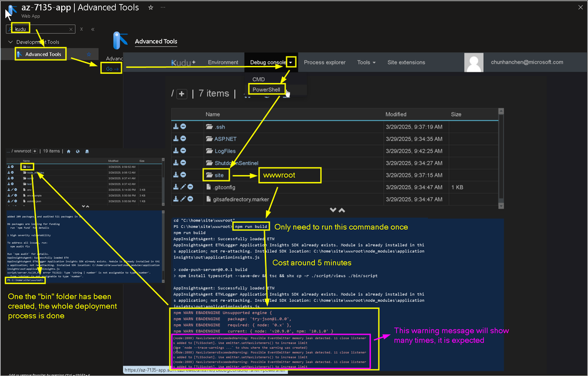This screenshot has height=376, width=588.
Task: Delete the site folder via minus icon
Action: [x=183, y=174]
